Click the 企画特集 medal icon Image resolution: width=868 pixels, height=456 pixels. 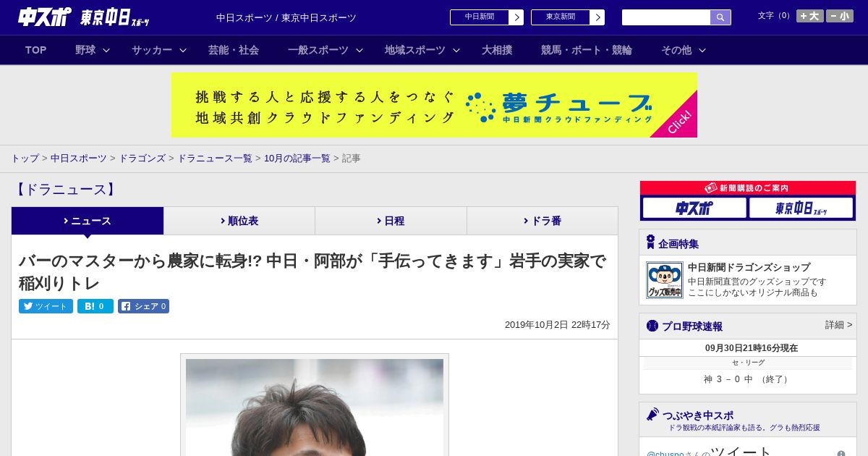pos(650,242)
